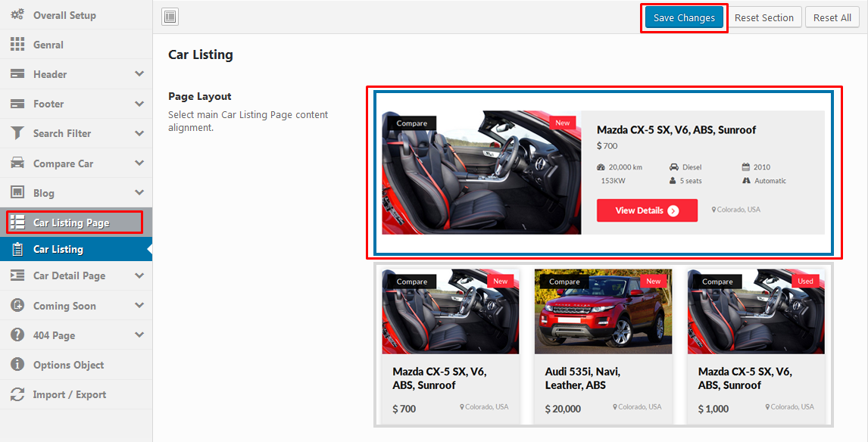This screenshot has width=868, height=442.
Task: Click the Car Detail Page icon
Action: (17, 275)
